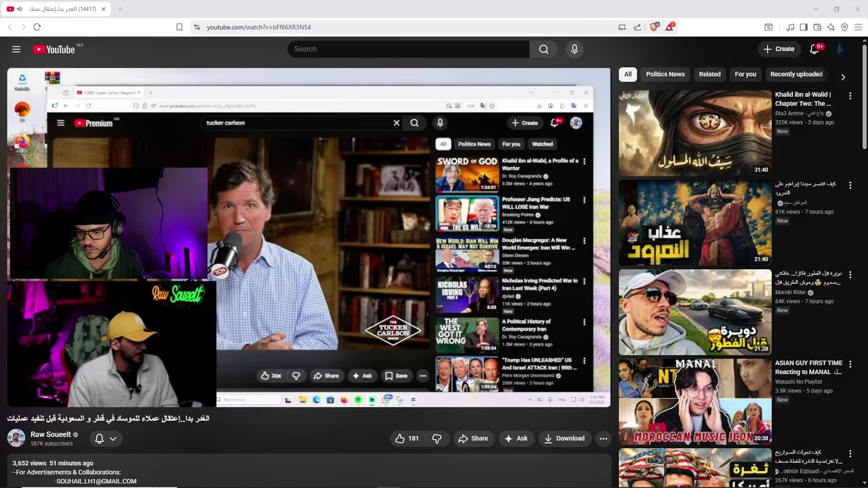Open the Raw Soueelt channel avatar

(16, 438)
